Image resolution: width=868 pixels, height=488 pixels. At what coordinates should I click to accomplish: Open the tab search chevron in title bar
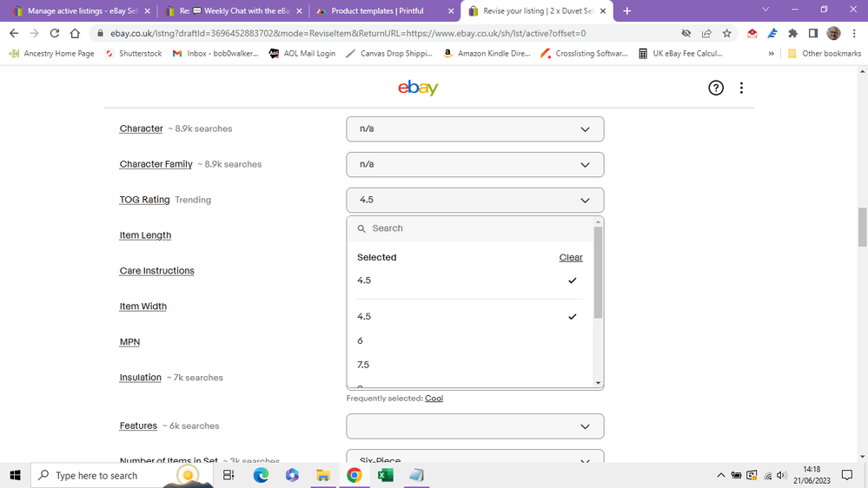(765, 10)
